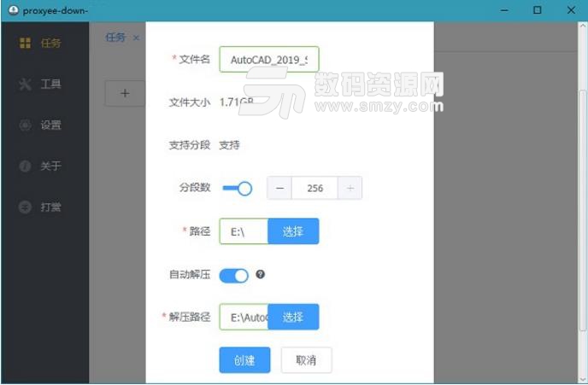Click the 支持 value next to 支持分段
588x385 pixels.
tap(229, 145)
